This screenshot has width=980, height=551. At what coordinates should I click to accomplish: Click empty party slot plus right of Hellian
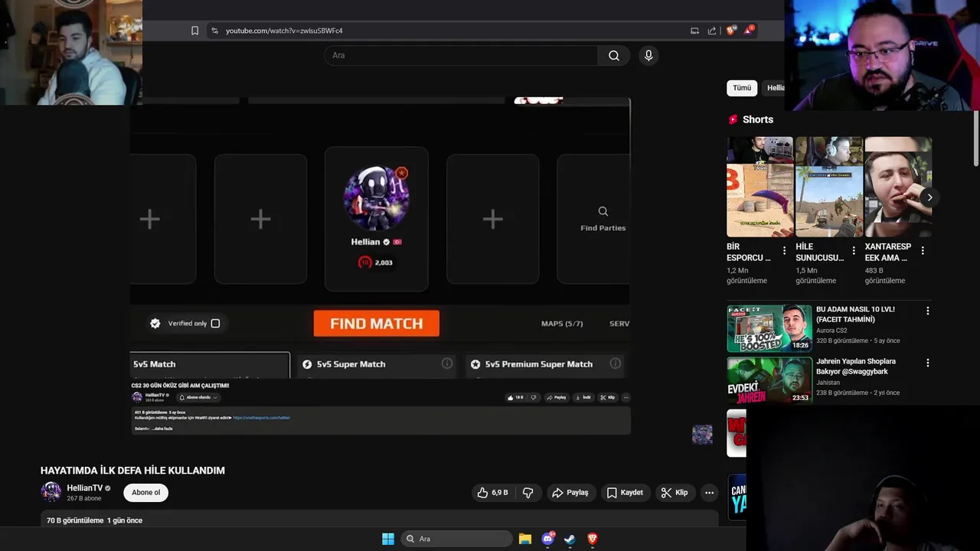492,220
